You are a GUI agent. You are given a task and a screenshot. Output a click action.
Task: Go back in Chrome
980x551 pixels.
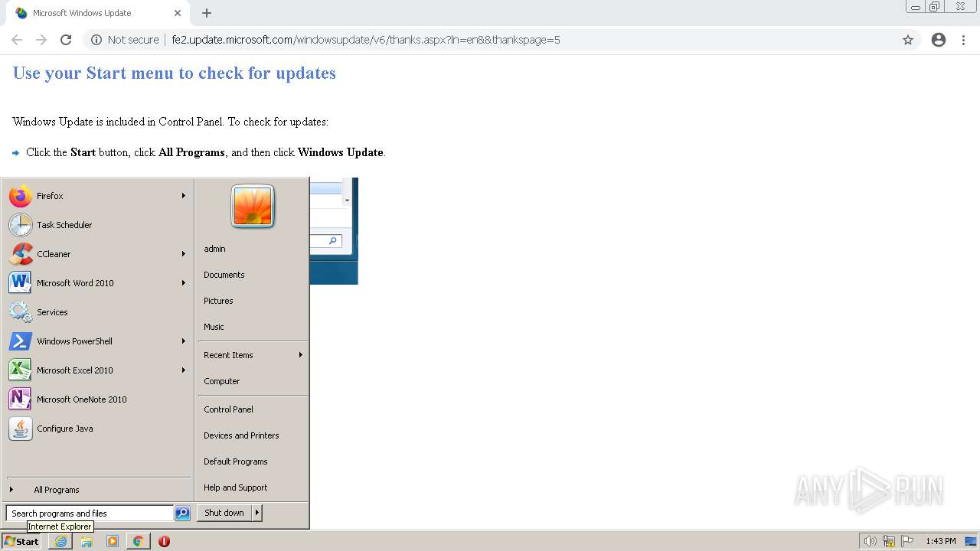click(17, 40)
